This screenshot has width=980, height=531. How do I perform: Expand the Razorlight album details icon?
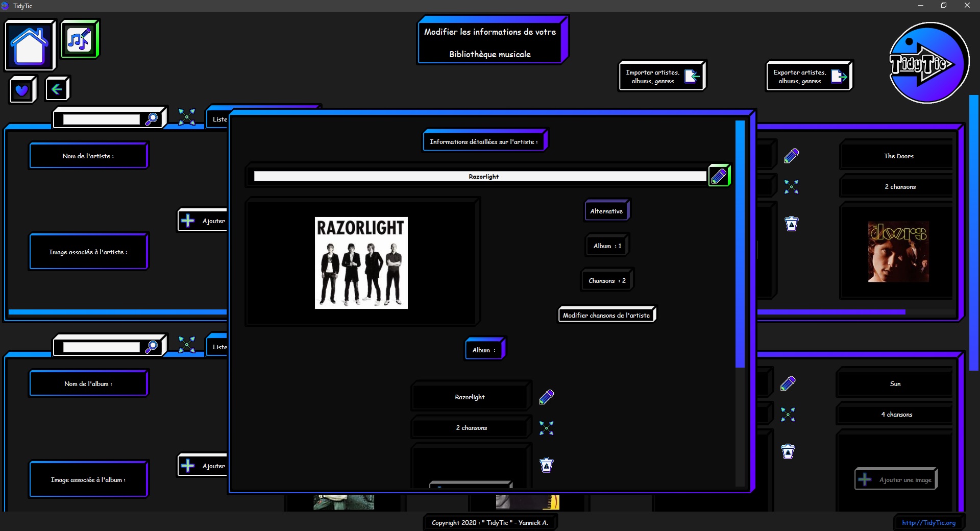pos(546,428)
